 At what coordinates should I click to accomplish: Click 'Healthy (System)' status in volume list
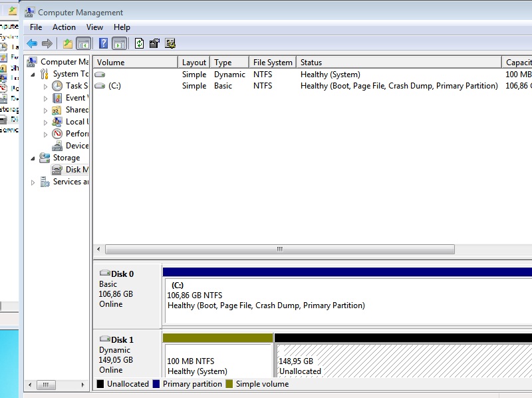(330, 75)
